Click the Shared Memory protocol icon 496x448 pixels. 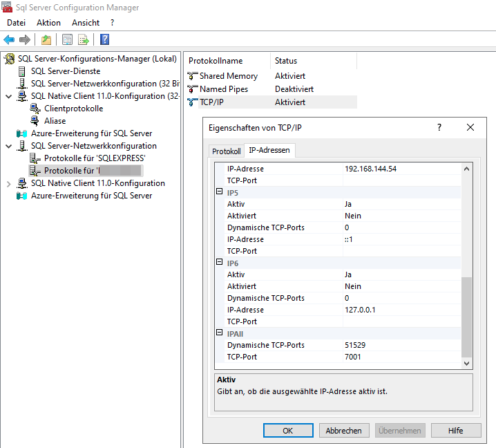(192, 76)
